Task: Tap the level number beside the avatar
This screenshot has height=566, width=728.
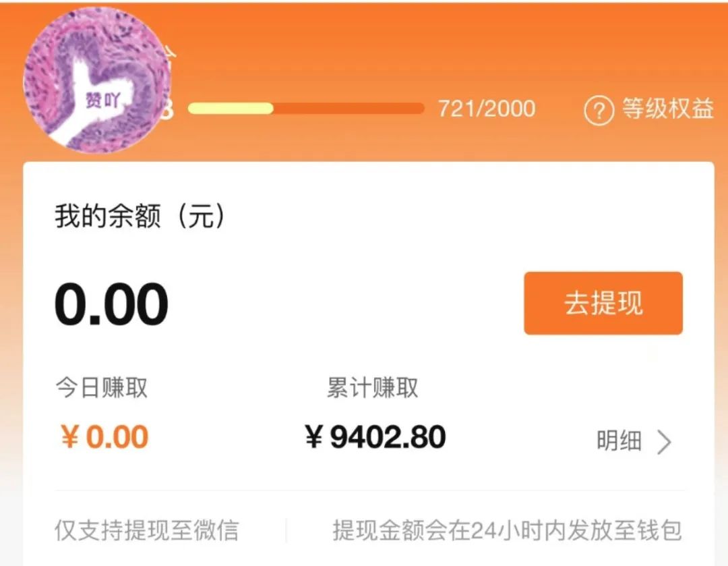Action: pos(169,111)
